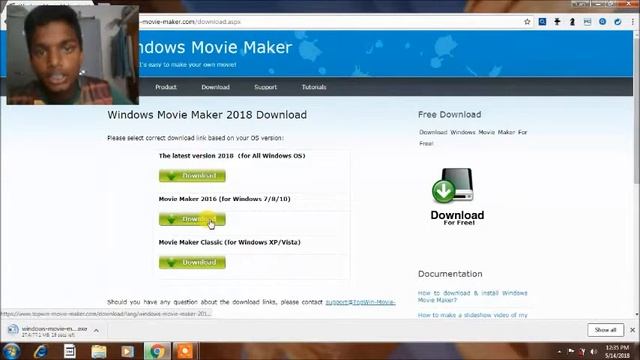
Task: Click the webcam overlay thumbnail
Action: click(72, 55)
